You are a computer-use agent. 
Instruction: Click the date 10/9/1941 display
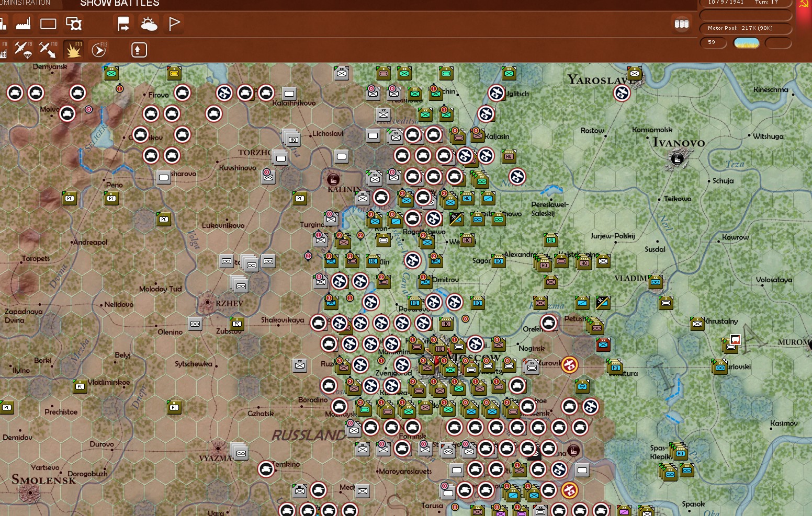tap(726, 2)
